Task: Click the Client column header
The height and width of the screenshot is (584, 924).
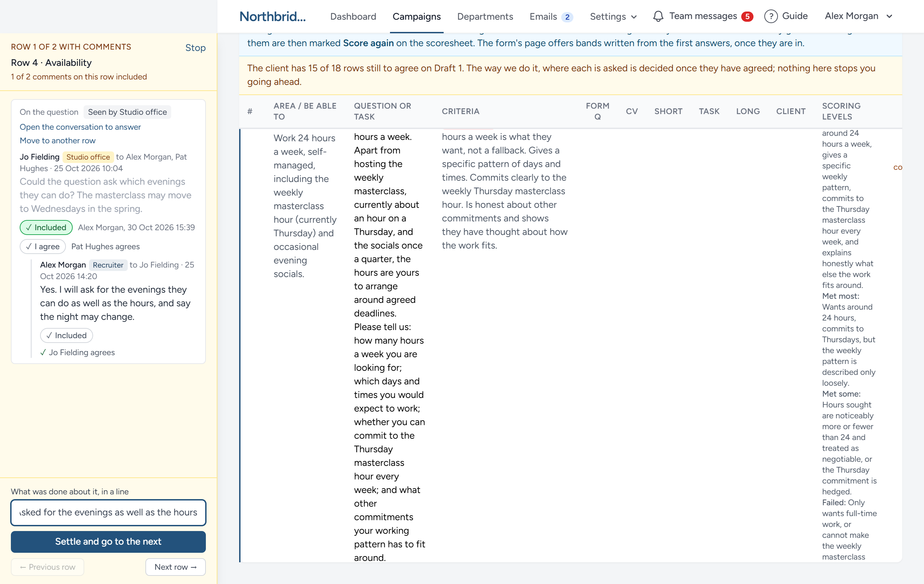Action: (x=790, y=111)
